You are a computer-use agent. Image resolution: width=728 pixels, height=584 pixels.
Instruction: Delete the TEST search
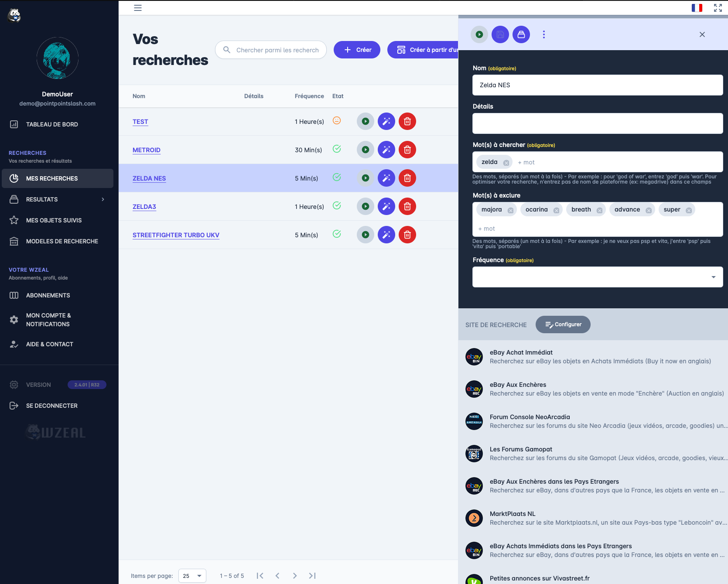pyautogui.click(x=407, y=121)
